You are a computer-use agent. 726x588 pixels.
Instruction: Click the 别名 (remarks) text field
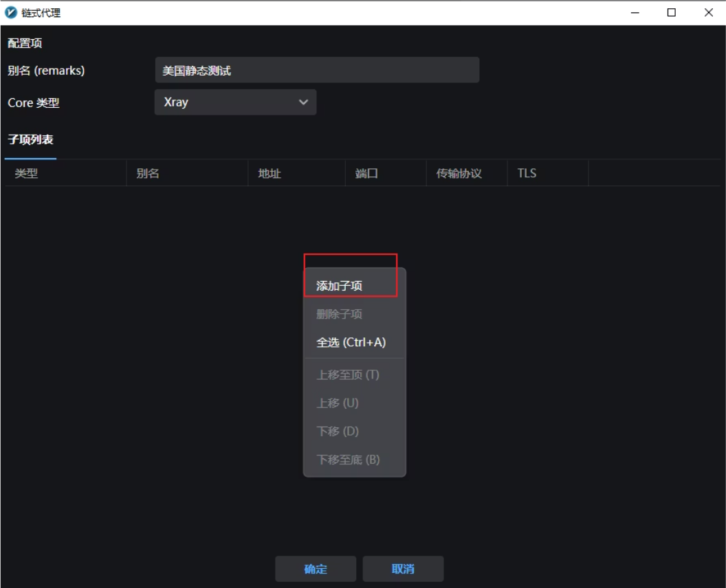pos(316,70)
